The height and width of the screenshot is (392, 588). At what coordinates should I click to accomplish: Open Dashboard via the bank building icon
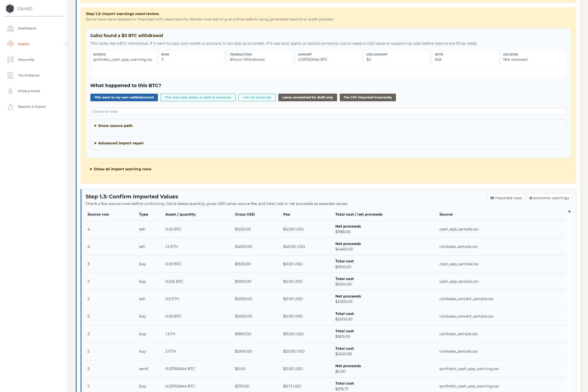pyautogui.click(x=10, y=28)
